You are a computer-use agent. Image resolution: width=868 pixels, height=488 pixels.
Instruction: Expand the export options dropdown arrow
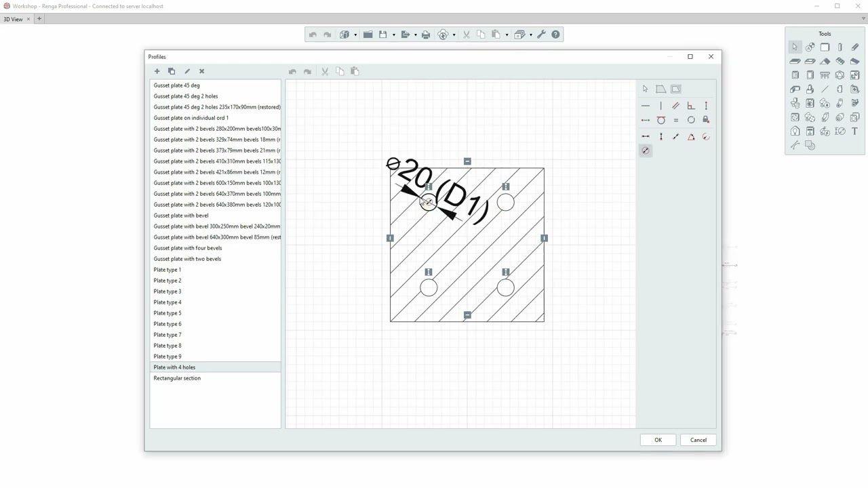point(416,35)
